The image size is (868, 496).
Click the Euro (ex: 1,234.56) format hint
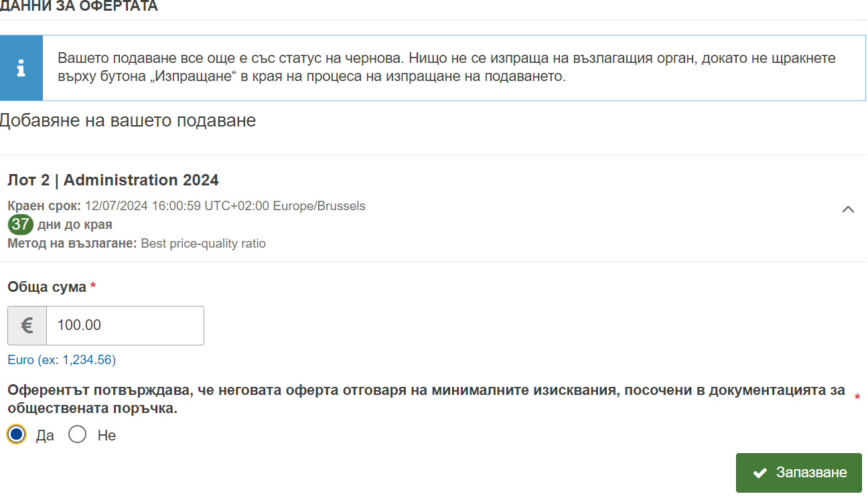tap(62, 360)
